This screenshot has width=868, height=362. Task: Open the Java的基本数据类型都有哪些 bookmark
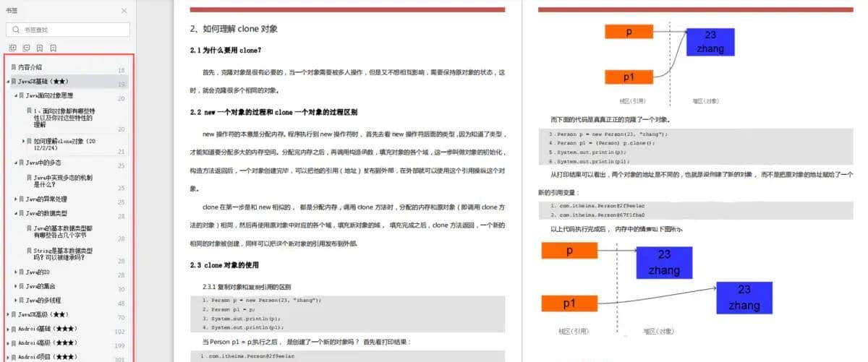[63, 231]
